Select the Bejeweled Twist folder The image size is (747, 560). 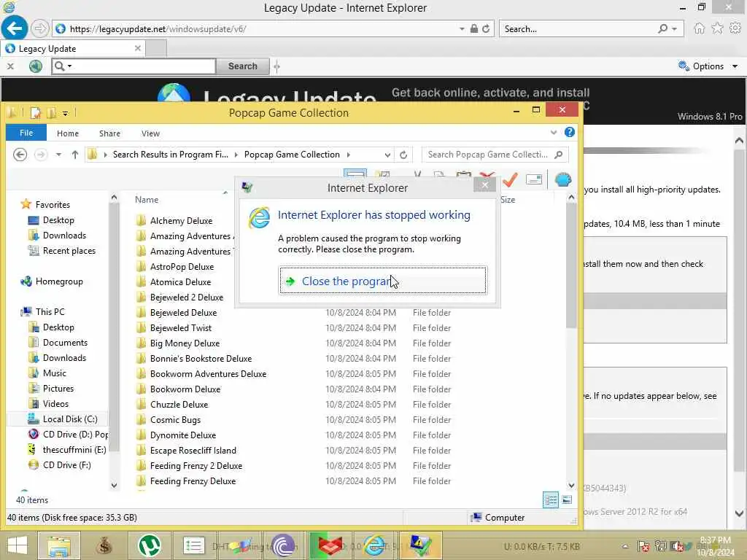click(181, 327)
